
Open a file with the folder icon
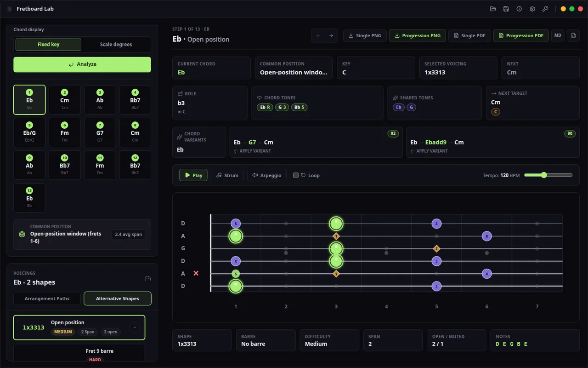coord(493,9)
